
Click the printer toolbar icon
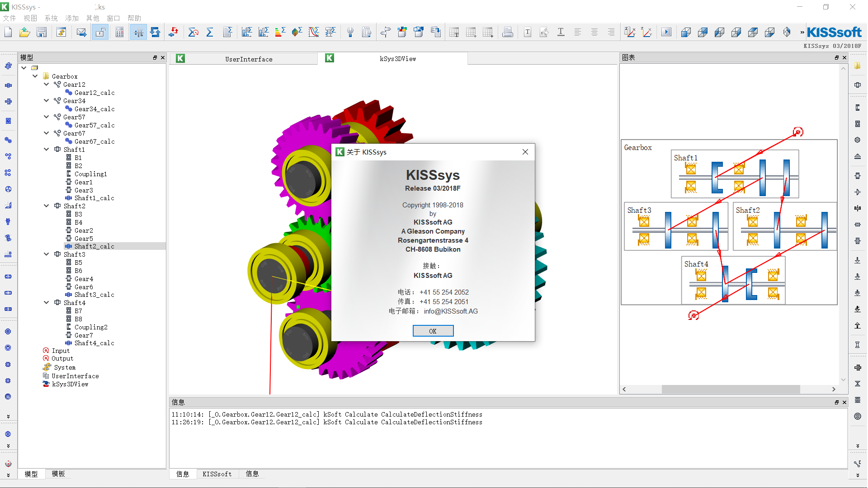(508, 32)
